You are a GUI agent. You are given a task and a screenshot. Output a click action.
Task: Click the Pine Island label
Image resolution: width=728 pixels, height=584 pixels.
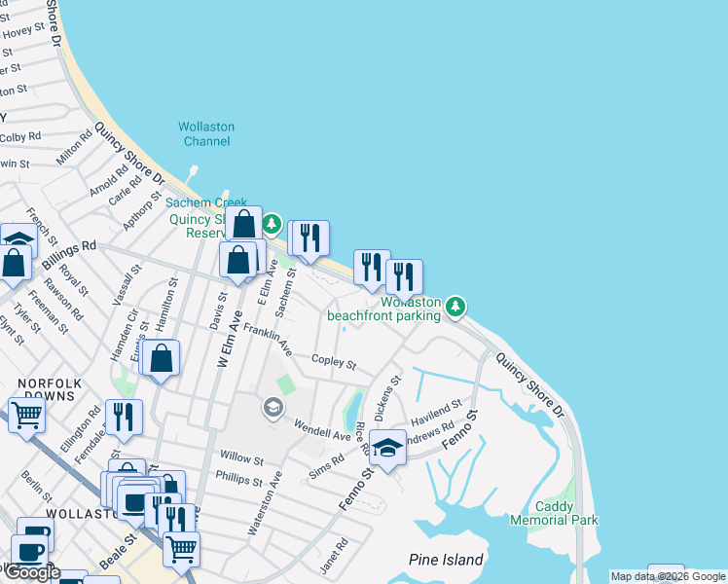446,560
